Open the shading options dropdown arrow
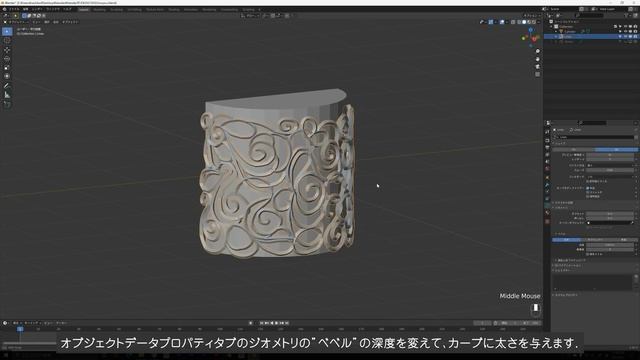This screenshot has width=640, height=360. point(538,22)
